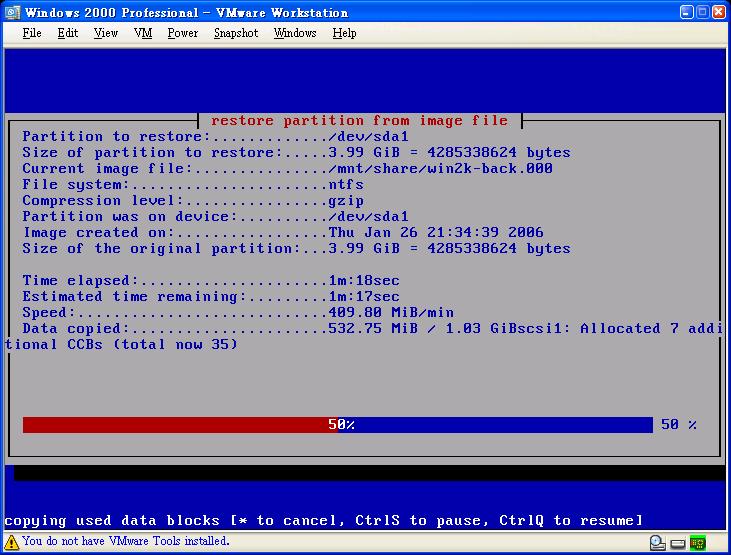Click the floppy drive status icon
The image size is (731, 555).
678,544
